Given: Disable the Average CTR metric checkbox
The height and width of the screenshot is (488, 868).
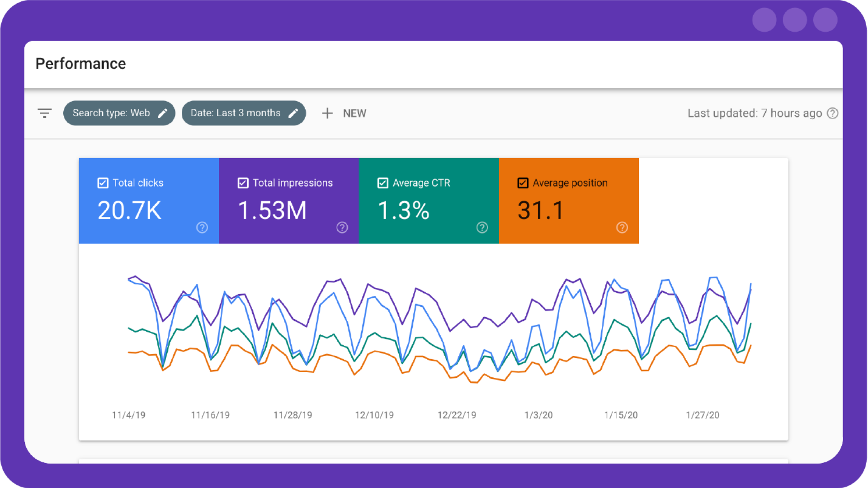Looking at the screenshot, I should click(x=382, y=183).
